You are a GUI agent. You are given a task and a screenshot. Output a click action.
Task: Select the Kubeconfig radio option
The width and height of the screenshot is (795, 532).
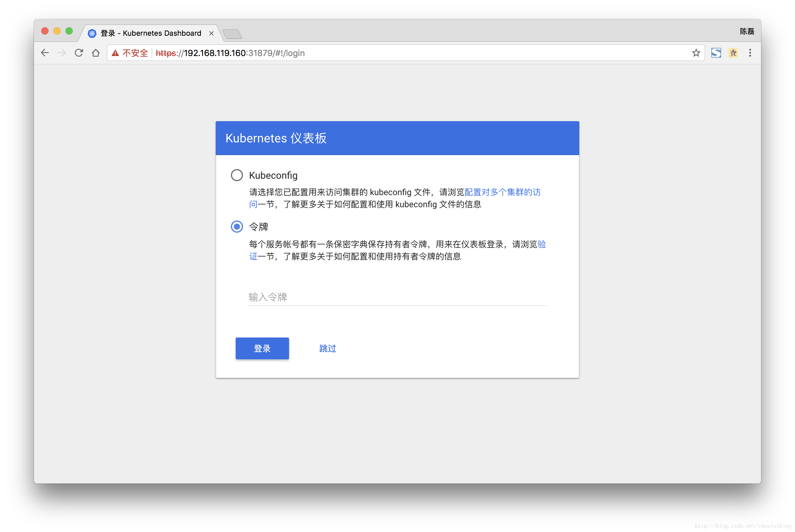(237, 175)
